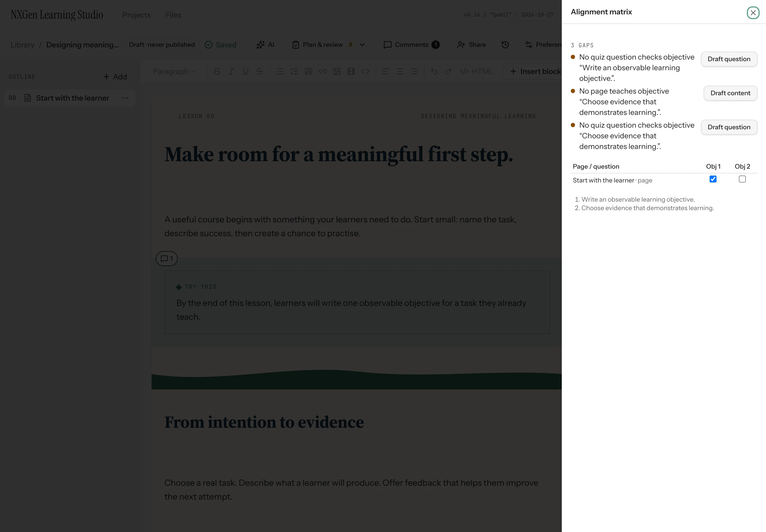The width and height of the screenshot is (766, 532).
Task: Align text right
Action: coord(414,71)
